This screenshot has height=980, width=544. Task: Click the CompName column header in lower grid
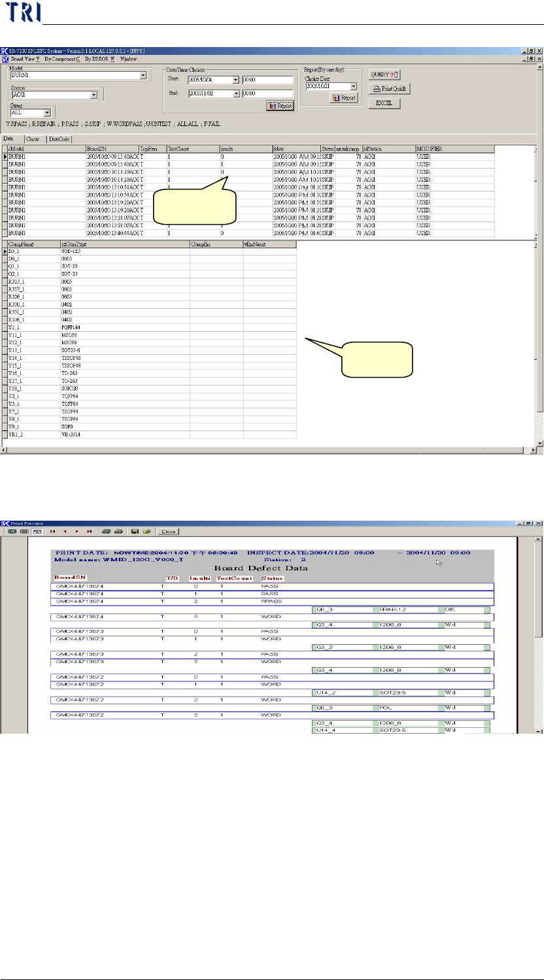[33, 244]
